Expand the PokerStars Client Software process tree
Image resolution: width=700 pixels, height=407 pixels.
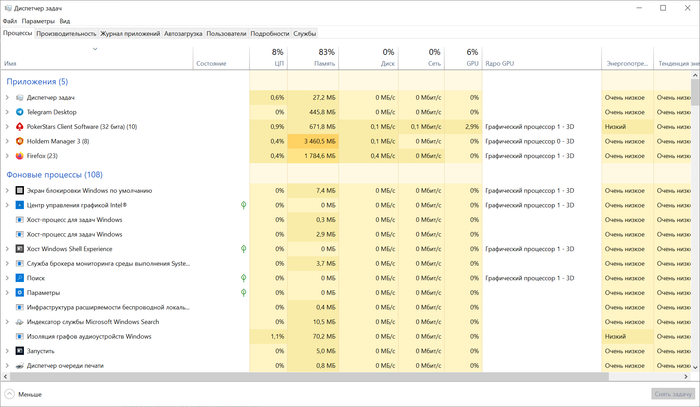[x=7, y=127]
